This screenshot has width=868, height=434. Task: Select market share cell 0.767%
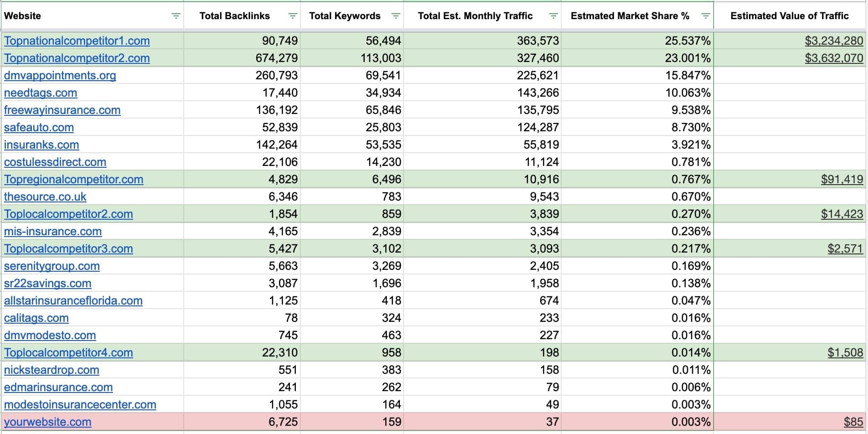tap(637, 180)
